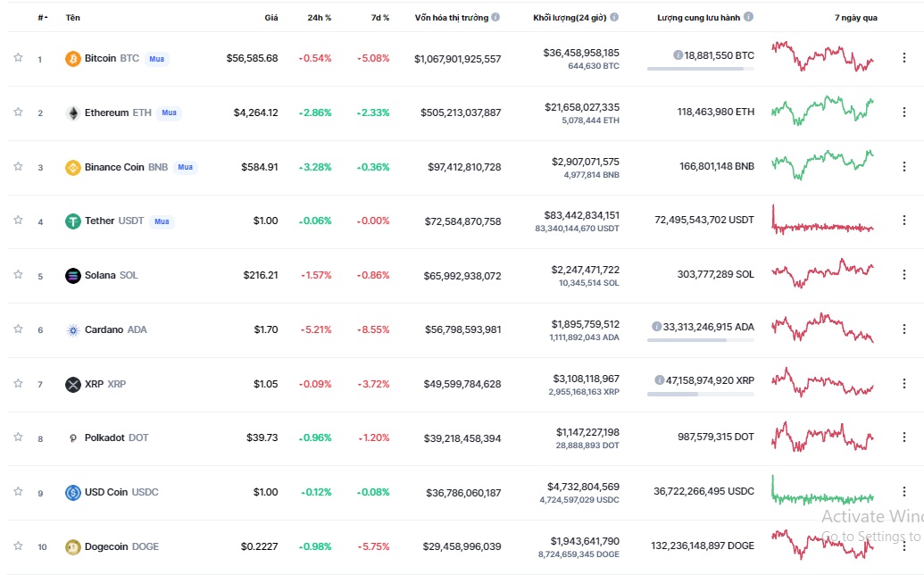Expand the three-dot menu for USD Coin
The height and width of the screenshot is (575, 924).
[x=903, y=492]
